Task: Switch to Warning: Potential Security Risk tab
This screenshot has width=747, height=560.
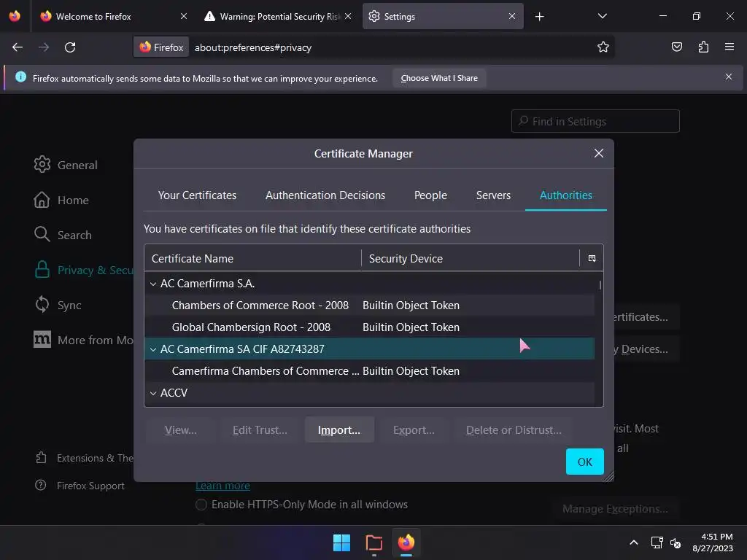Action: [278, 16]
